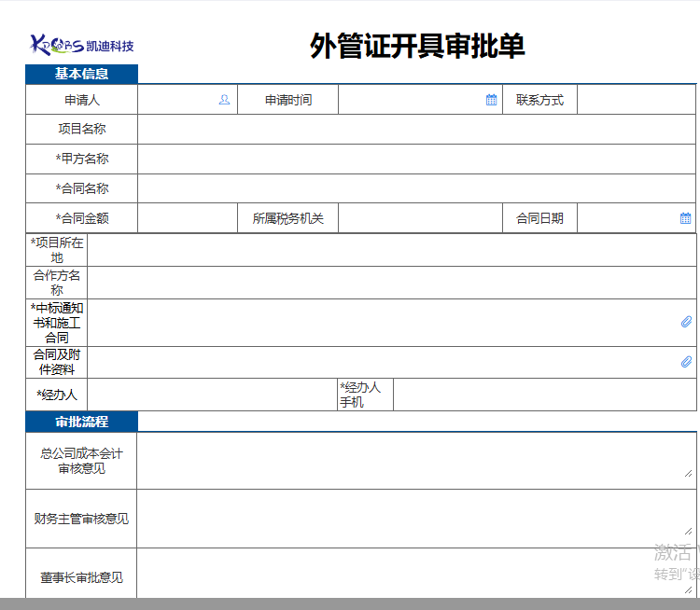700x610 pixels.
Task: Grab resize handle of 总公司成本会计审核意见 textarea
Action: [688, 473]
